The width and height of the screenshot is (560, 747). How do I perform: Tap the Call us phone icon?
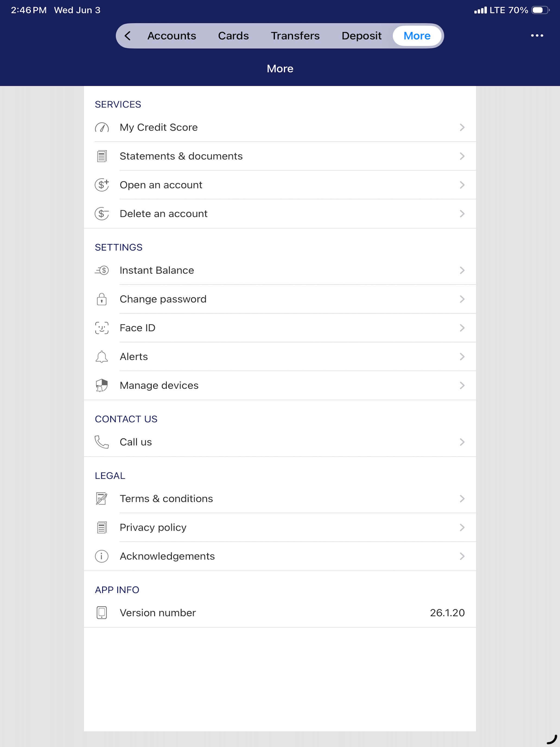pos(101,442)
